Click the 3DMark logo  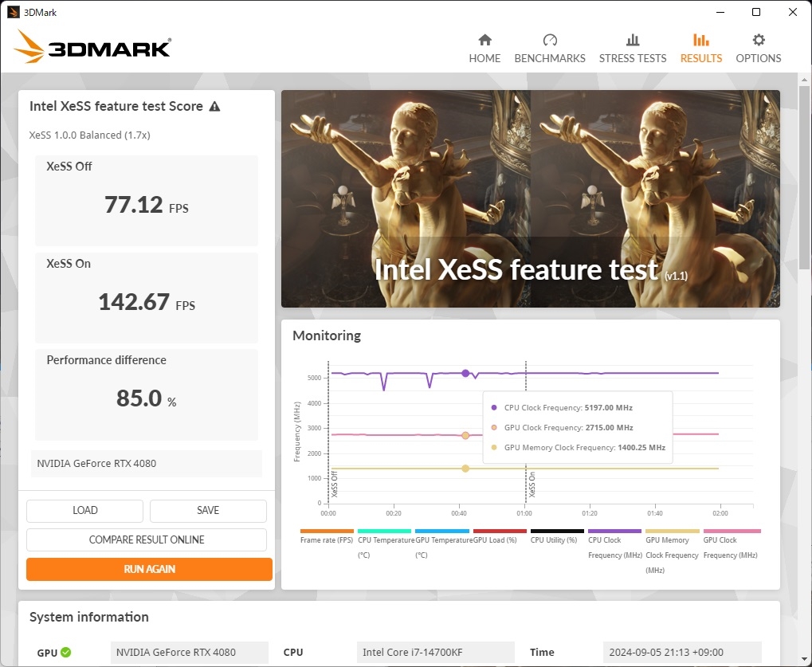(x=92, y=46)
